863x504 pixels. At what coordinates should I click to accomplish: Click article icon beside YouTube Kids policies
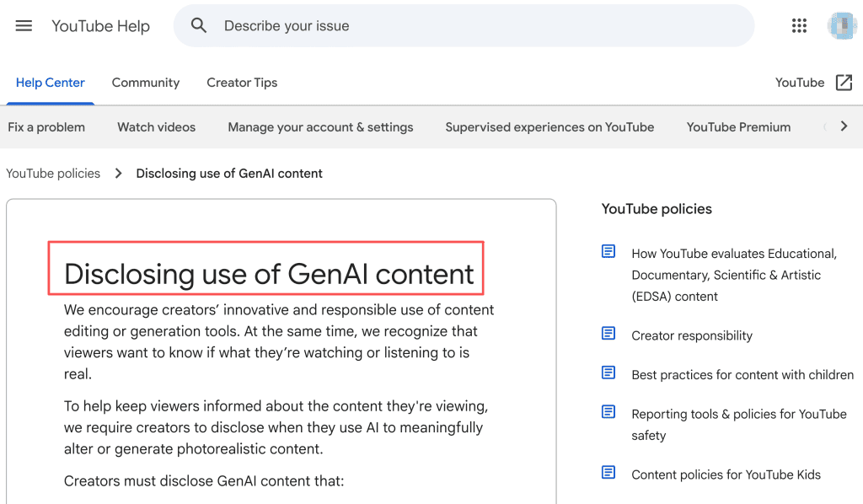pyautogui.click(x=608, y=472)
